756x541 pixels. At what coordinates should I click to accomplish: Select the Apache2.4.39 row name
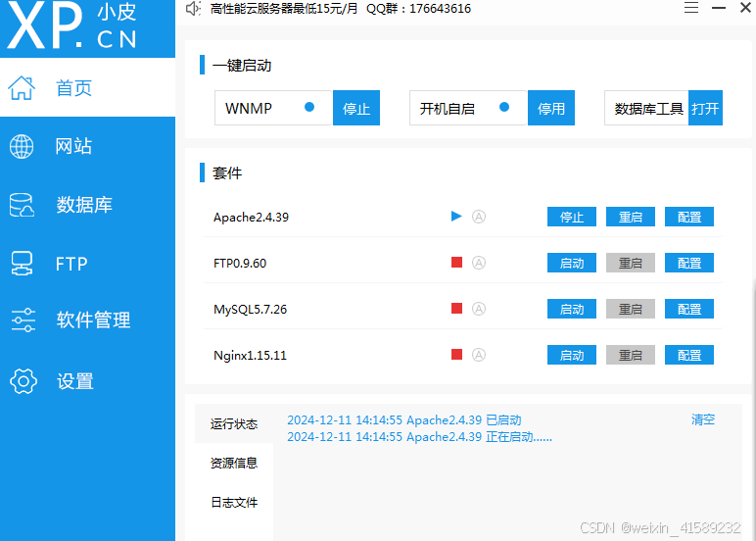(251, 218)
